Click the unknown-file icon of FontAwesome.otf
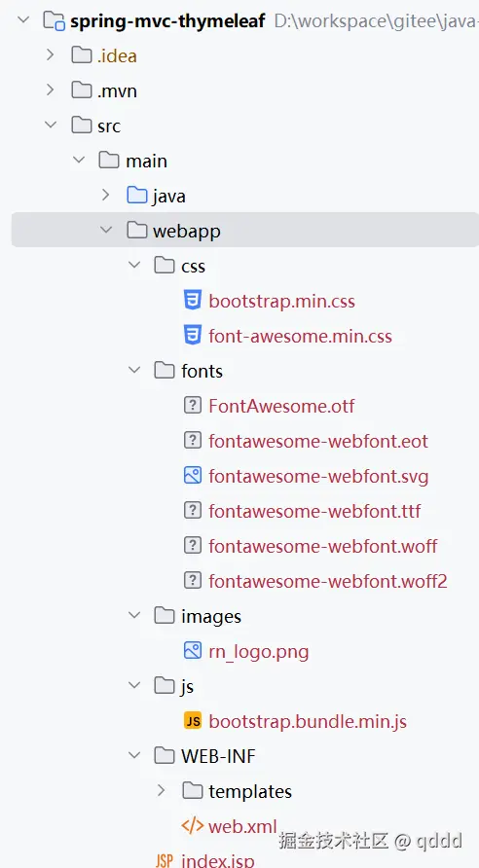Image resolution: width=479 pixels, height=868 pixels. coord(192,406)
